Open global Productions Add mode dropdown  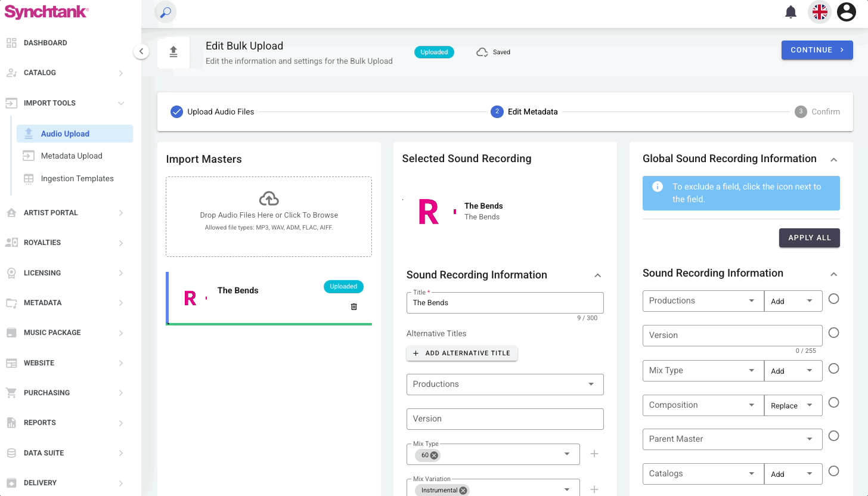[793, 301]
